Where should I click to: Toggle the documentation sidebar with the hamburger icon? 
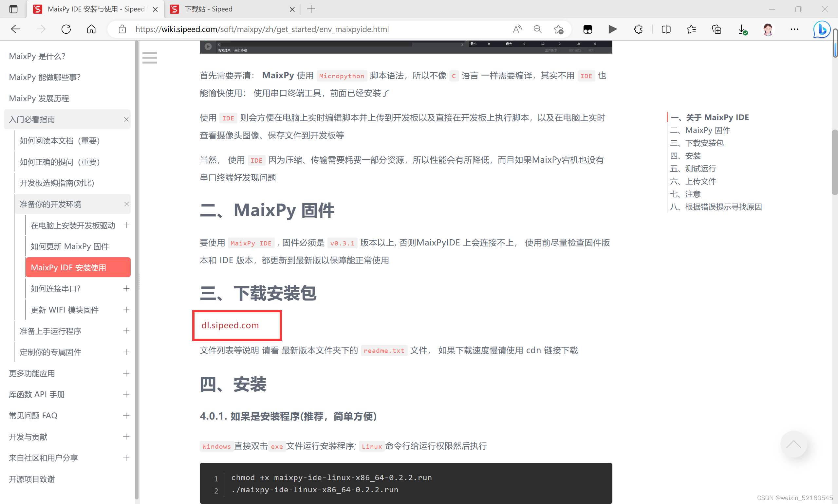click(x=150, y=58)
